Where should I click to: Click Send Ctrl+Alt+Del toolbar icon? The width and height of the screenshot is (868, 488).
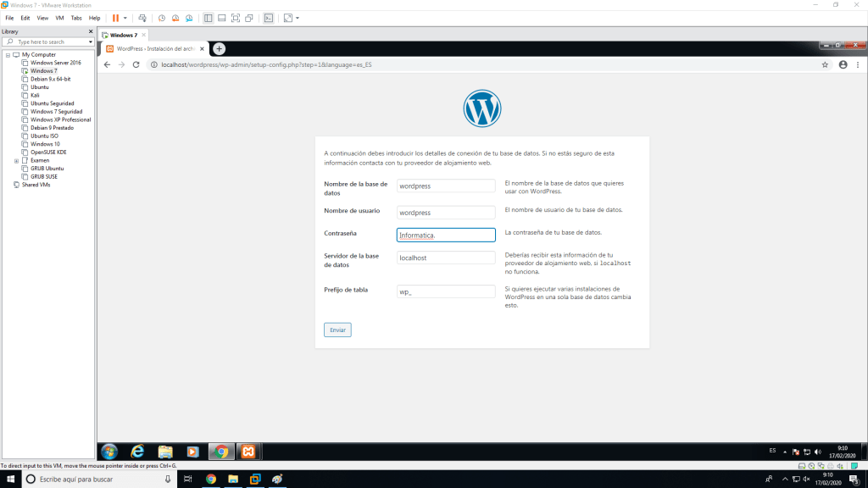pos(142,18)
